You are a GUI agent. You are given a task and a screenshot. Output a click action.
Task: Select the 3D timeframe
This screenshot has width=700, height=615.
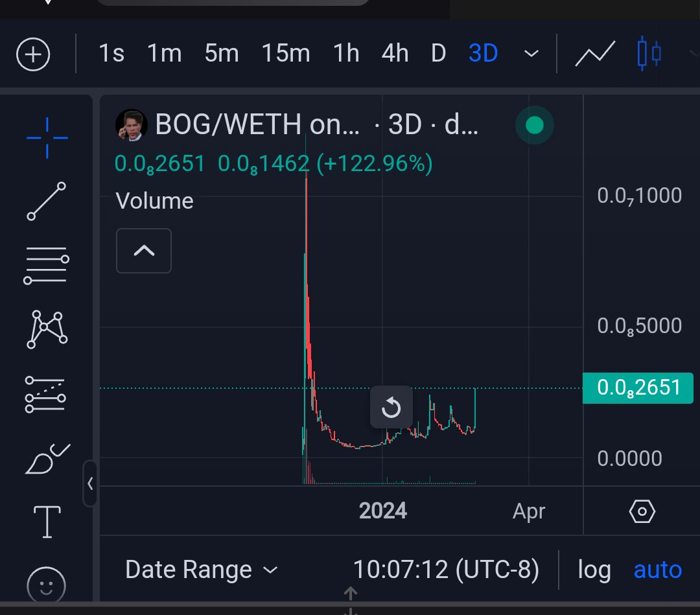pyautogui.click(x=484, y=54)
